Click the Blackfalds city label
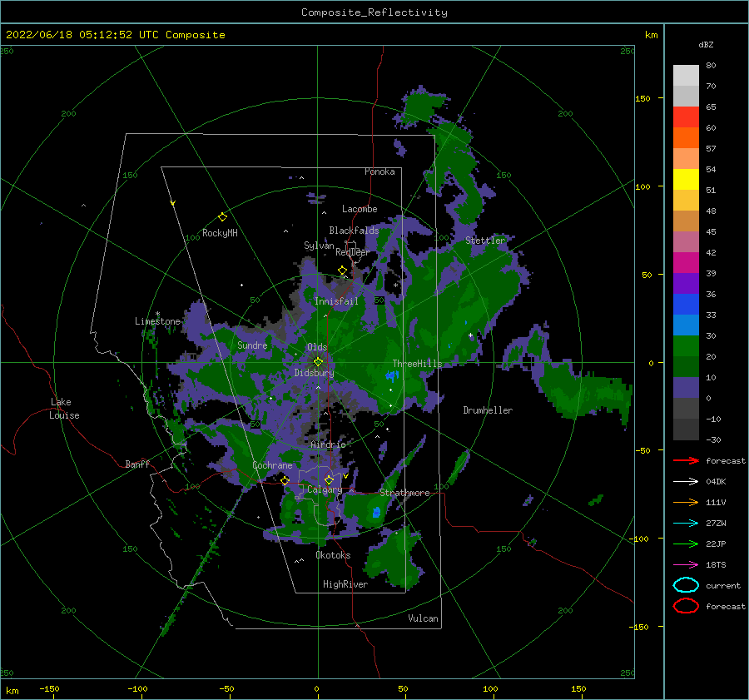 354,231
